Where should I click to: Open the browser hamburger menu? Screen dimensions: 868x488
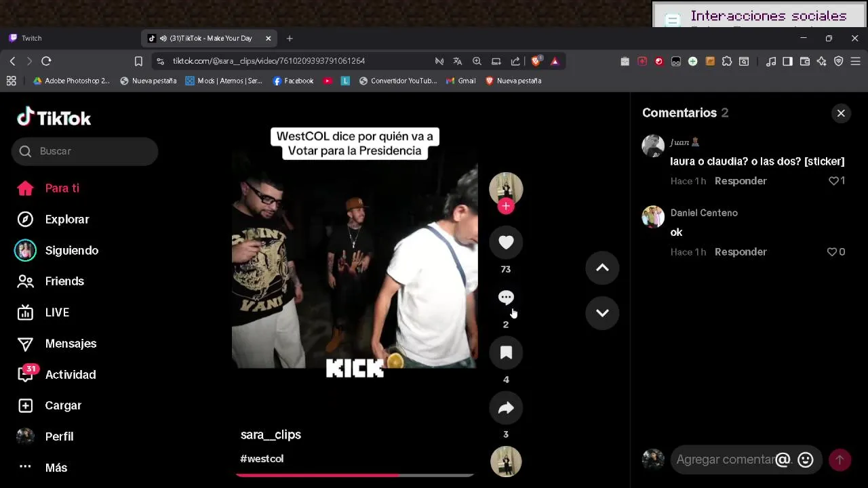(x=856, y=61)
